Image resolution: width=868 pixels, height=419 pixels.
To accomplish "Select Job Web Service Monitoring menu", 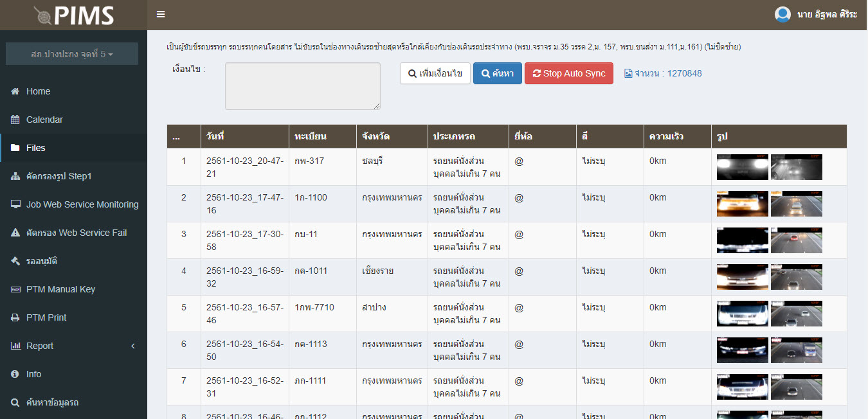I will pyautogui.click(x=73, y=204).
